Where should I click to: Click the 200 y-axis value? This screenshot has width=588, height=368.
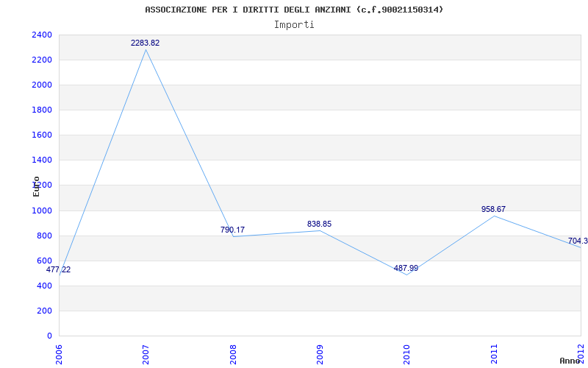[x=44, y=311]
